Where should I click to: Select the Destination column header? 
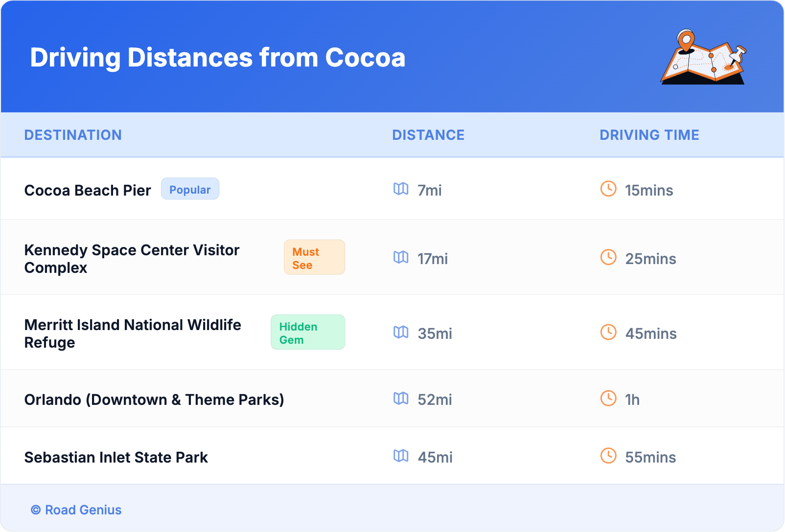(x=73, y=135)
